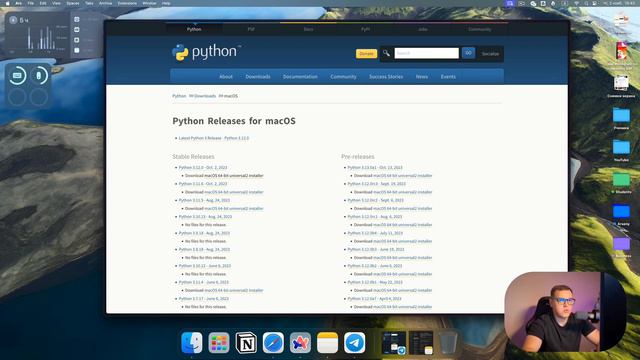The image size is (640, 360).
Task: Open Finder from the Dock
Action: (x=191, y=342)
